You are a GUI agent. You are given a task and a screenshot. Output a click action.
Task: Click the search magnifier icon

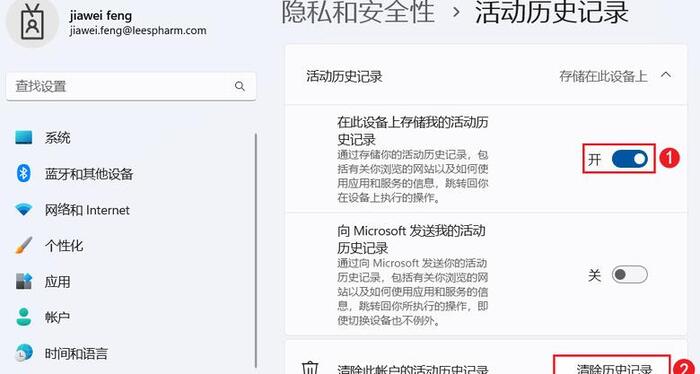click(x=240, y=86)
